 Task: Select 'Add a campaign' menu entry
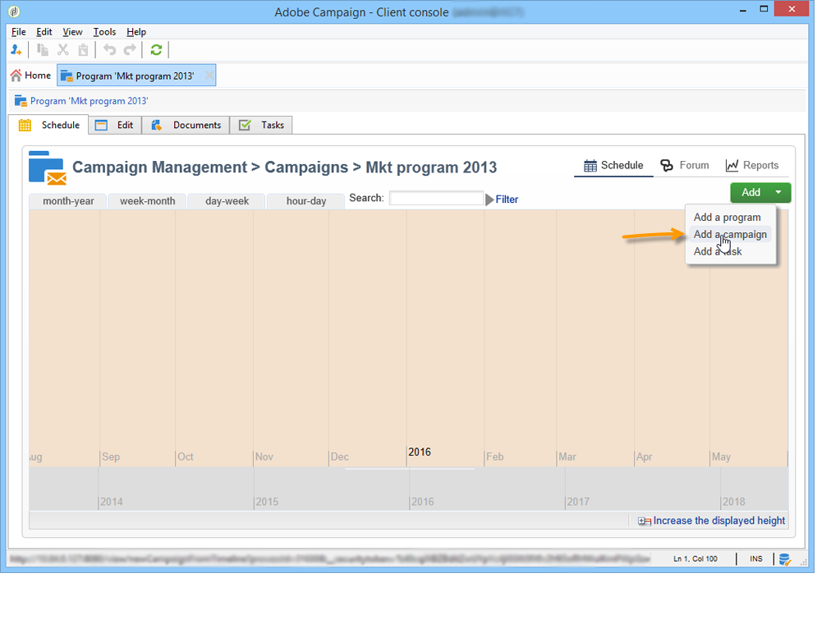[x=730, y=235]
